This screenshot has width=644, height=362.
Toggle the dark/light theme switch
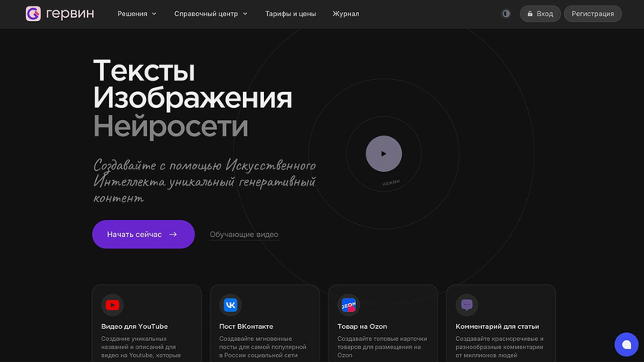(506, 14)
